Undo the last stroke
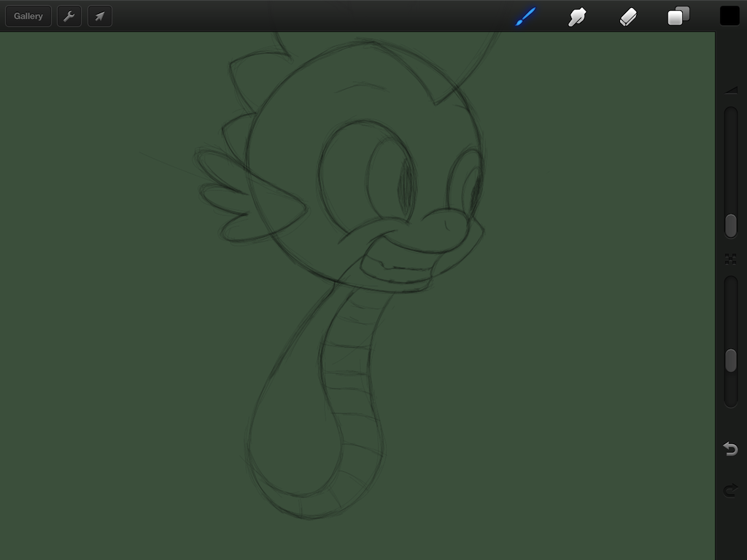The width and height of the screenshot is (747, 560). point(730,448)
